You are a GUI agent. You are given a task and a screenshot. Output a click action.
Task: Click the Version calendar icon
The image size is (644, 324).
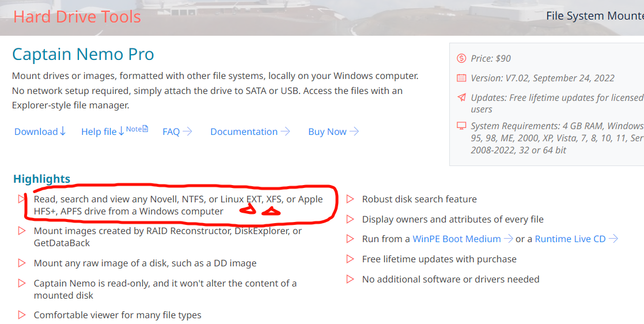(x=461, y=78)
